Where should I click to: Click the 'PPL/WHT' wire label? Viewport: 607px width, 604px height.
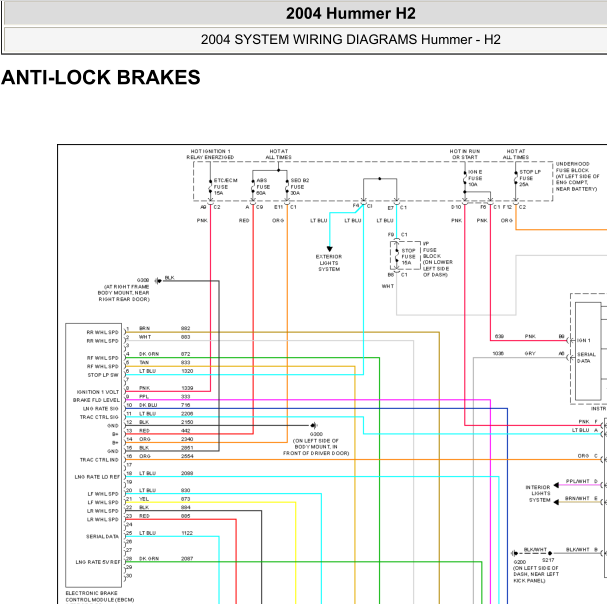point(577,481)
